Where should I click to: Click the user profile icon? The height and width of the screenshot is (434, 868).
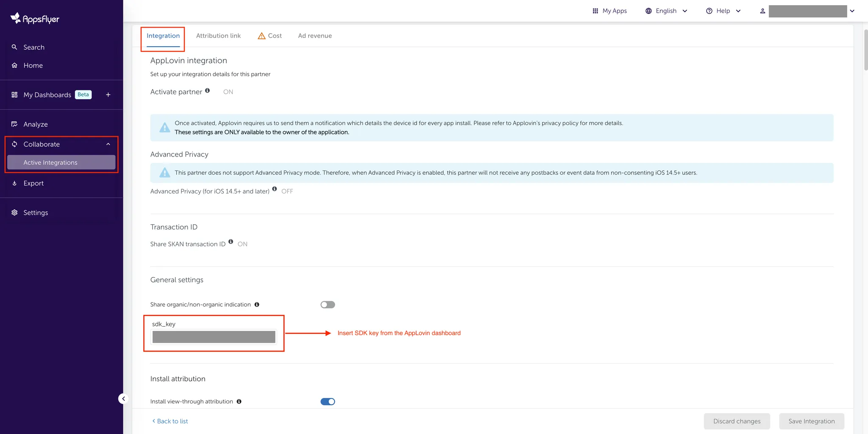pyautogui.click(x=762, y=11)
